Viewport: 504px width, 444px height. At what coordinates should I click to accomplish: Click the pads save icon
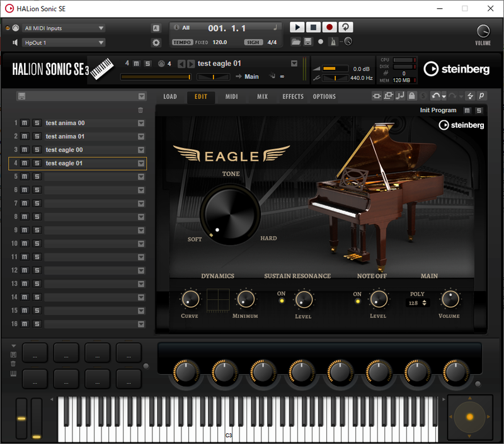point(13,355)
